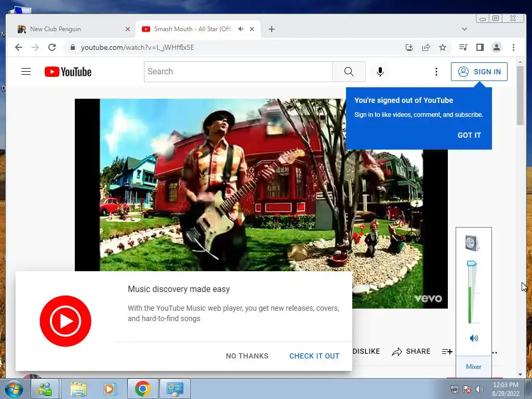
Task: View site information padlock
Action: (x=72, y=47)
